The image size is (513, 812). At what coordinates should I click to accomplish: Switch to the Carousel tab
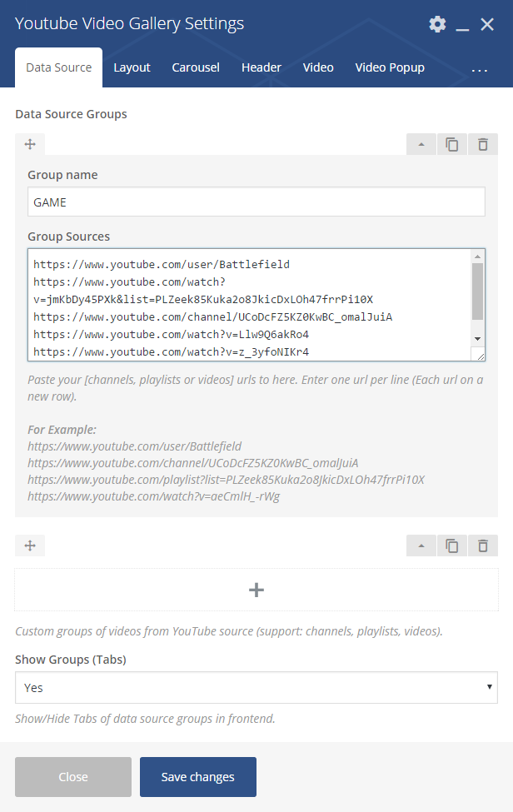click(x=196, y=67)
